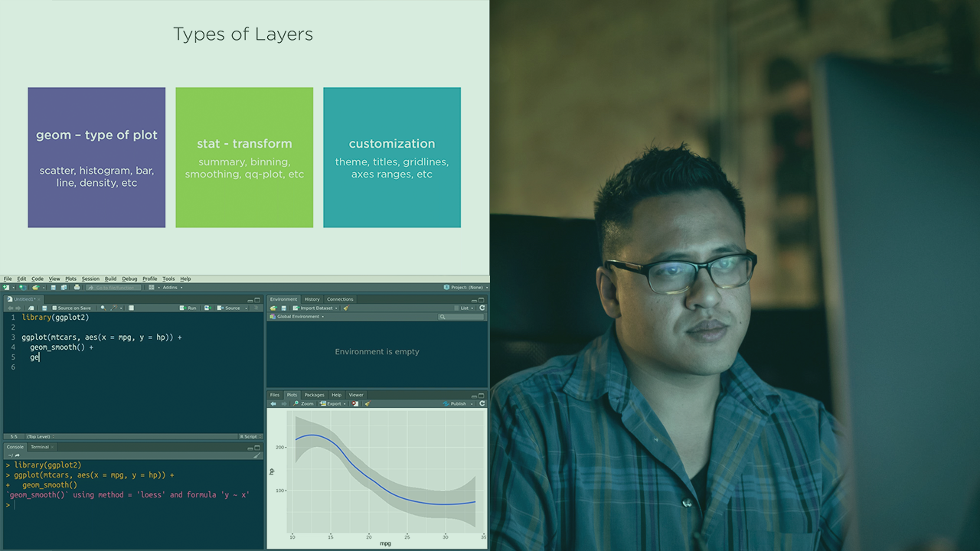
Task: Click the Run button in editor
Action: tap(188, 308)
